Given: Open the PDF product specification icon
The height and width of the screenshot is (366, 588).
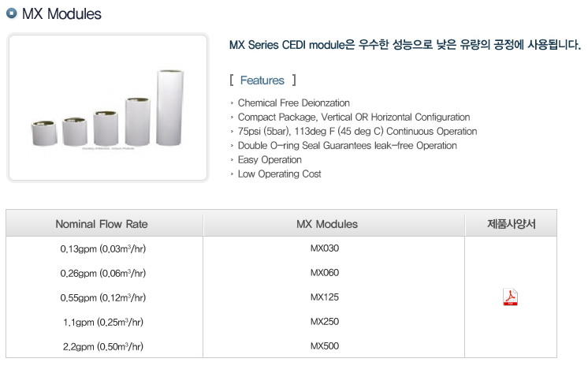Looking at the screenshot, I should pos(510,297).
